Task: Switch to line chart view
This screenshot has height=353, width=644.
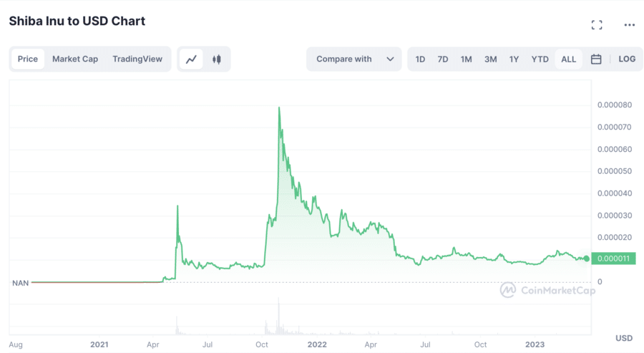Action: (x=191, y=59)
